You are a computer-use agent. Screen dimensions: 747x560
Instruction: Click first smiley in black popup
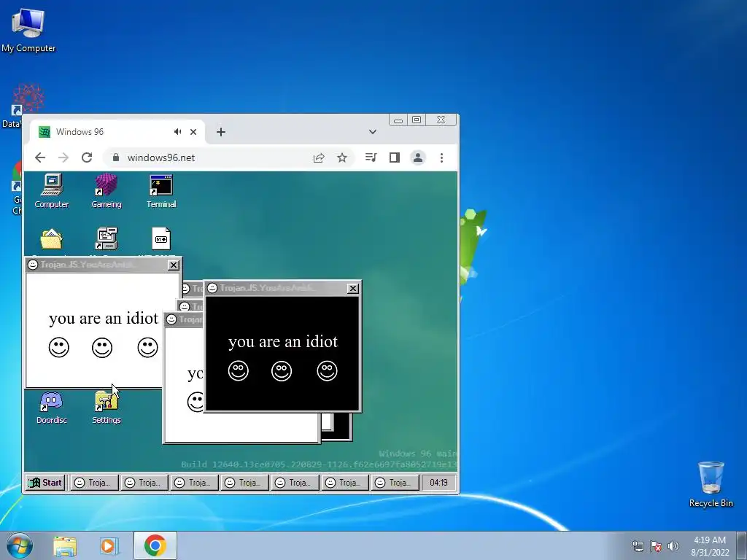tap(239, 370)
